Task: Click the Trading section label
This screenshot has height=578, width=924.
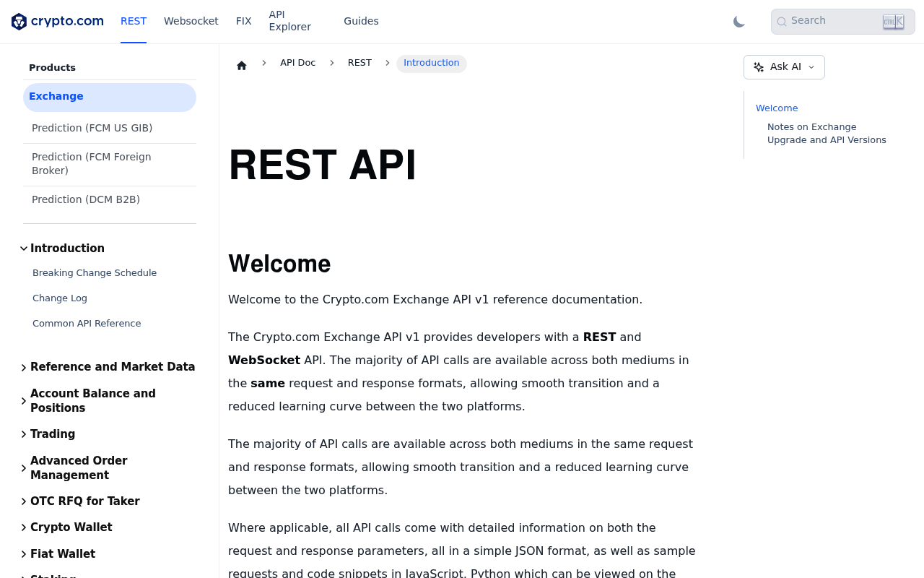Action: [53, 434]
